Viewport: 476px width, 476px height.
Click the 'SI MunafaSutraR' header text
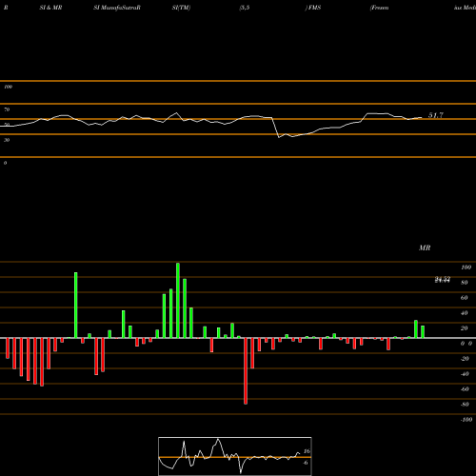coord(117,8)
